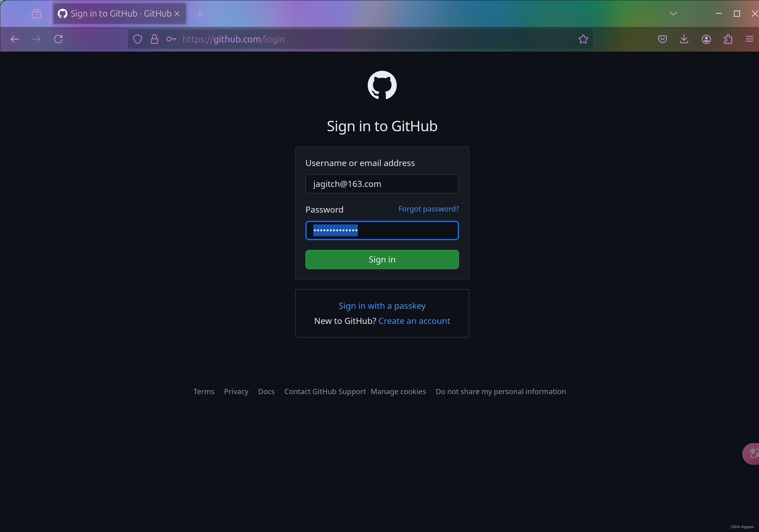Click the green Sign in button
The width and height of the screenshot is (759, 532).
pos(382,259)
